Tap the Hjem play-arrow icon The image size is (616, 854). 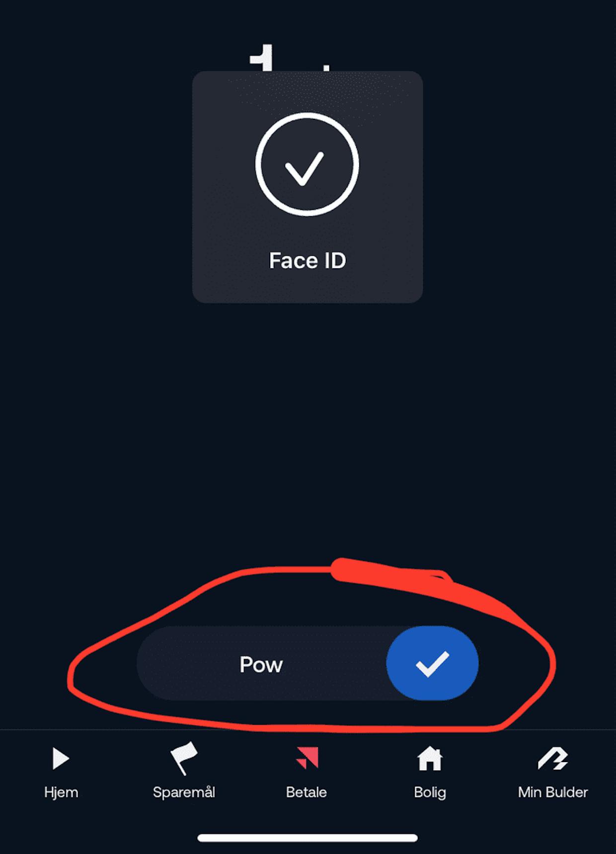coord(61,759)
